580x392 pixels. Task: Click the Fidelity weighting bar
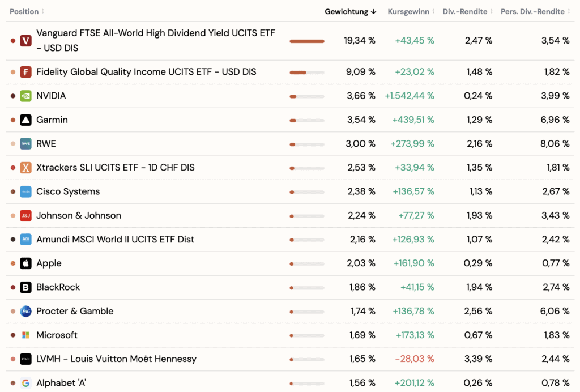coord(307,73)
